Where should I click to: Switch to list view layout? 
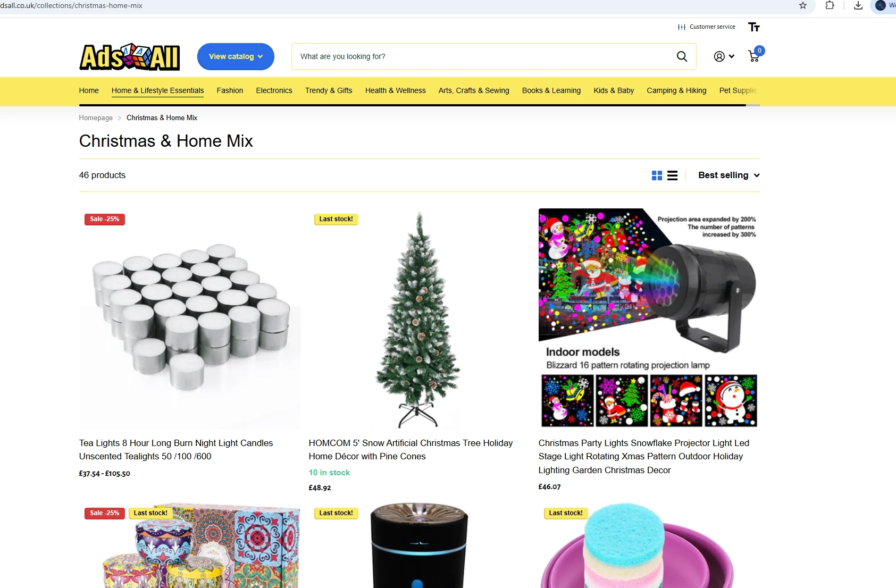tap(673, 175)
